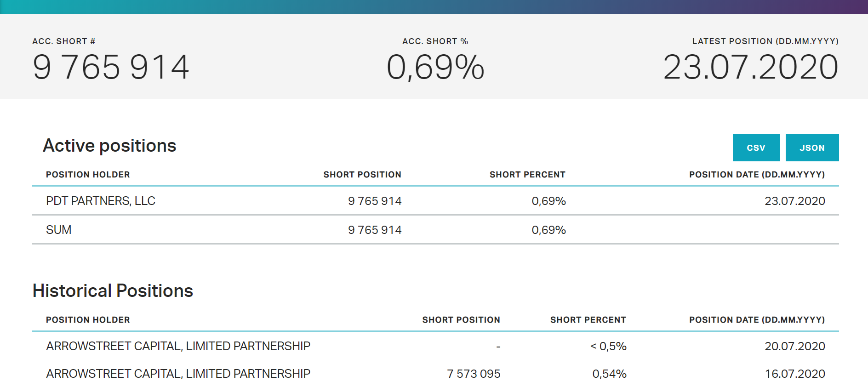Click the large 0,69% accumulated short figure
This screenshot has width=868, height=387.
click(x=435, y=67)
